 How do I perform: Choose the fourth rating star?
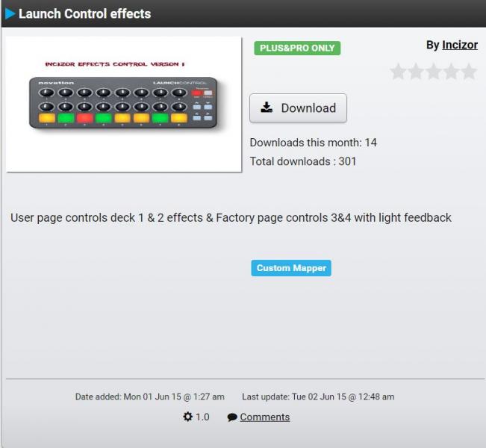[451, 72]
